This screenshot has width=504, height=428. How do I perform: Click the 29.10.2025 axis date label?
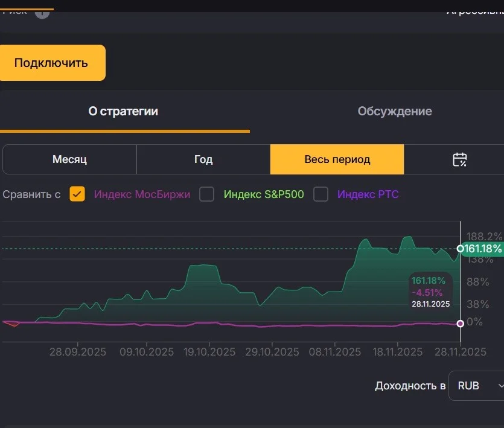pos(272,352)
